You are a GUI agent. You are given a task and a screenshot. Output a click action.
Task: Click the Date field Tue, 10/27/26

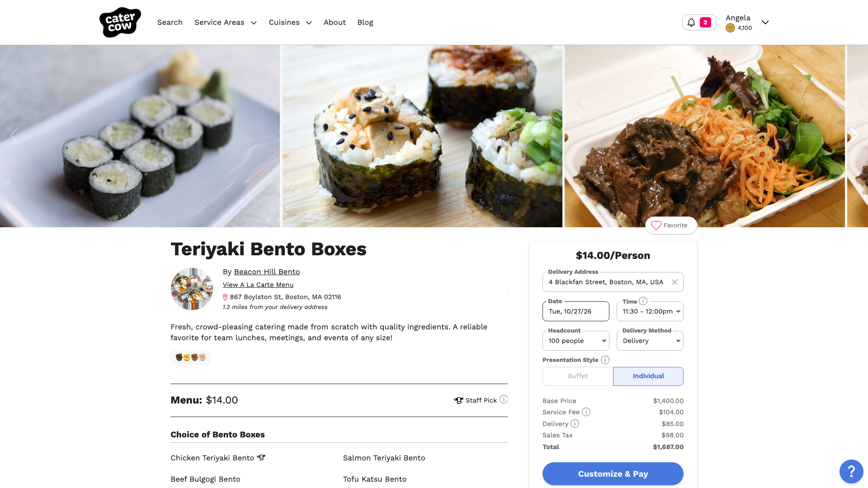tap(576, 311)
